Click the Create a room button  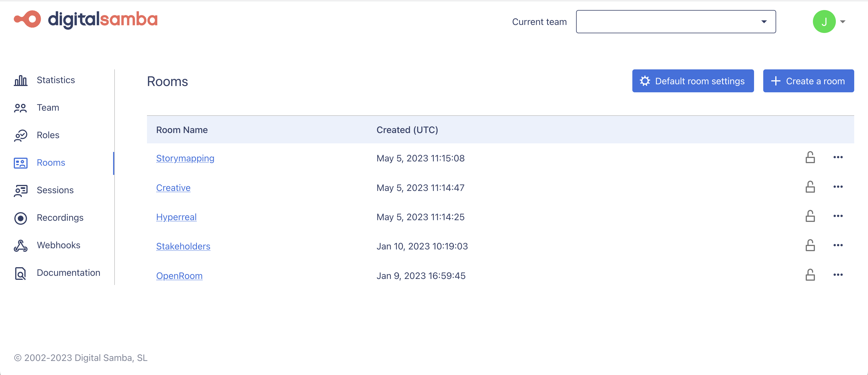(808, 81)
